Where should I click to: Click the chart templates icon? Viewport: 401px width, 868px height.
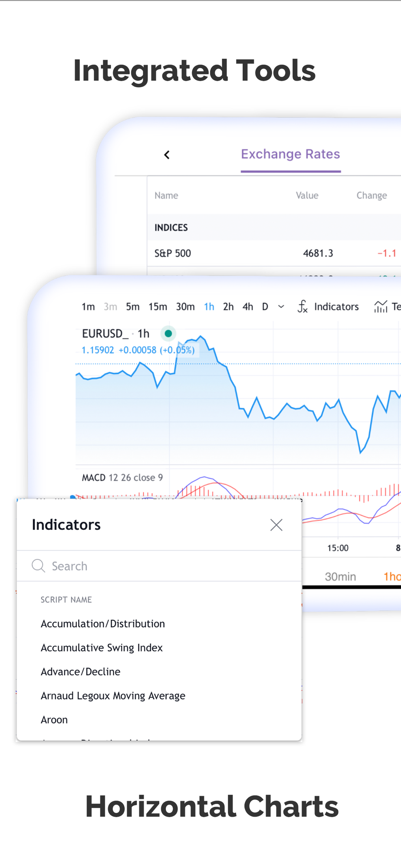tap(381, 307)
